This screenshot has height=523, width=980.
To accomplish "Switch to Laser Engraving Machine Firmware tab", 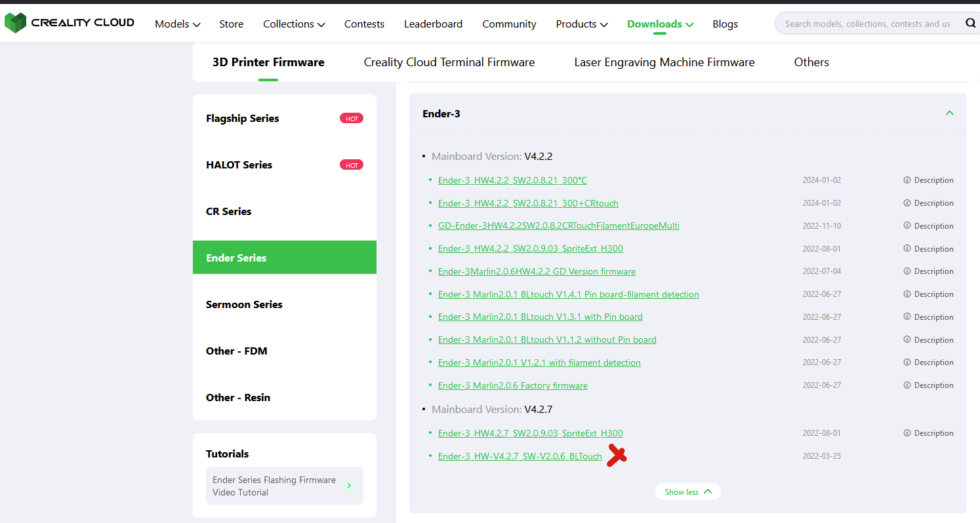I will tap(664, 62).
